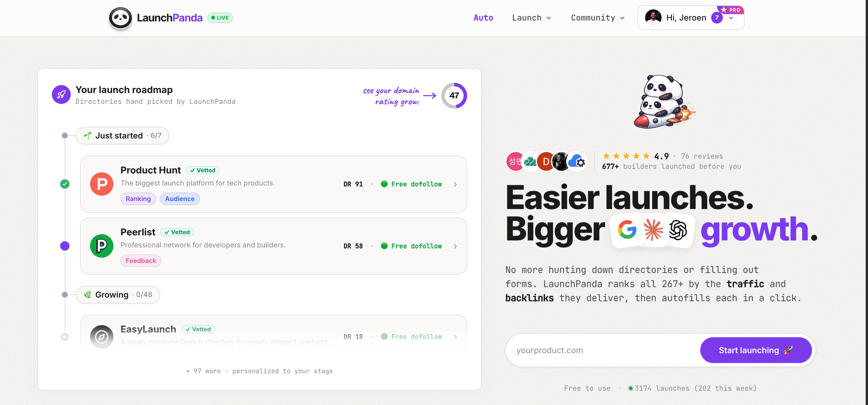Expand the Hi, Jeroen account menu chevron

click(x=731, y=18)
